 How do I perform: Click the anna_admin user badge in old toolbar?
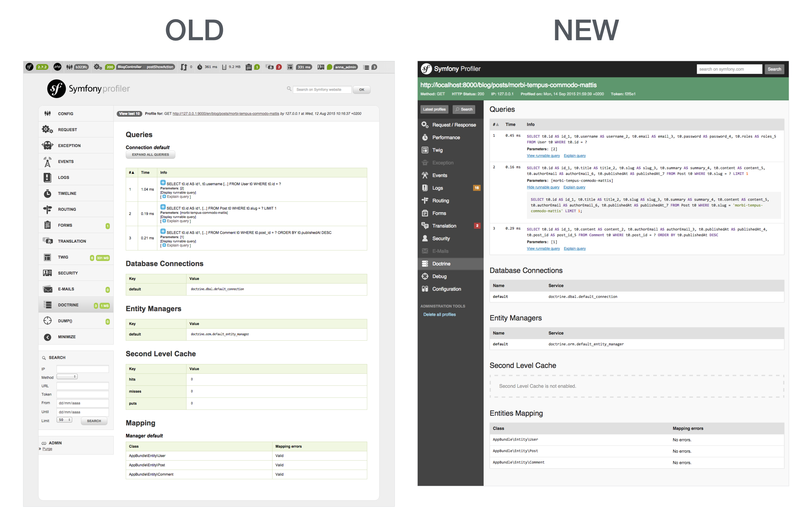345,67
